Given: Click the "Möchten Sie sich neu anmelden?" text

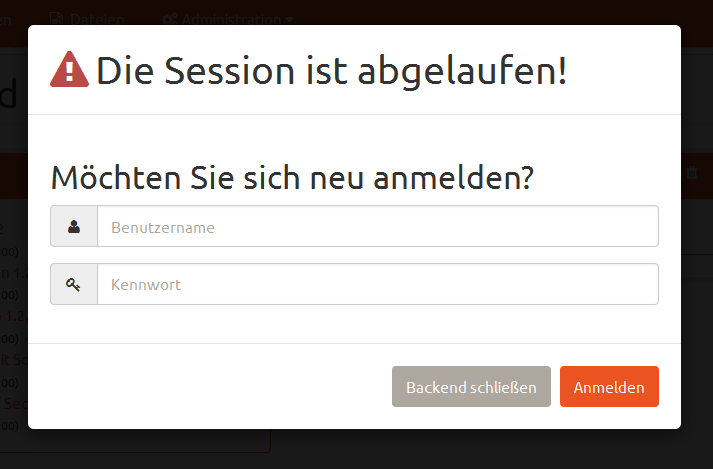Looking at the screenshot, I should click(x=292, y=178).
